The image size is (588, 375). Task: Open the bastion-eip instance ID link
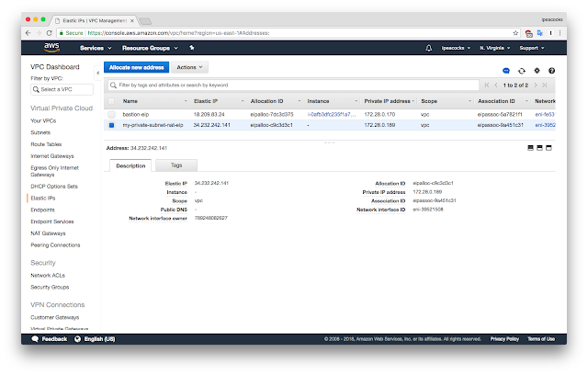click(332, 114)
